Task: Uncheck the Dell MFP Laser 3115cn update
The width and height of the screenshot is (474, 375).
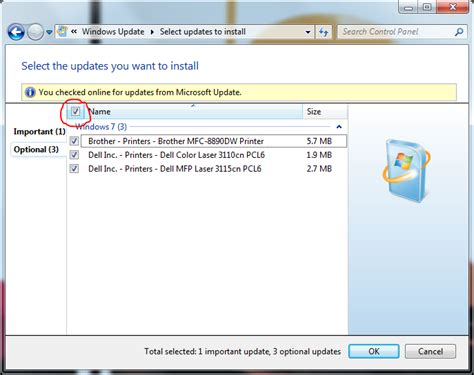Action: (x=74, y=168)
